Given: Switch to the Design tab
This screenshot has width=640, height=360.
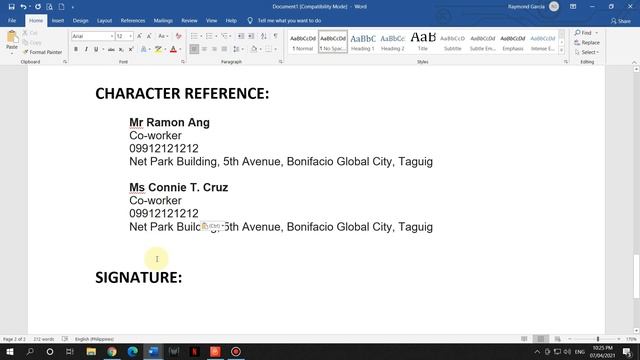Looking at the screenshot, I should tap(80, 20).
